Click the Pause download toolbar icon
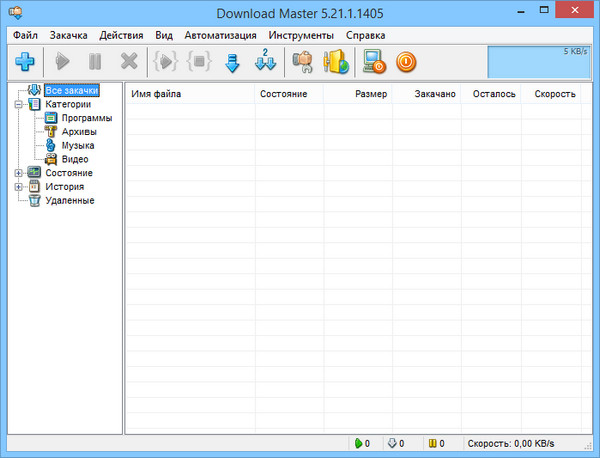600x458 pixels. (x=95, y=62)
